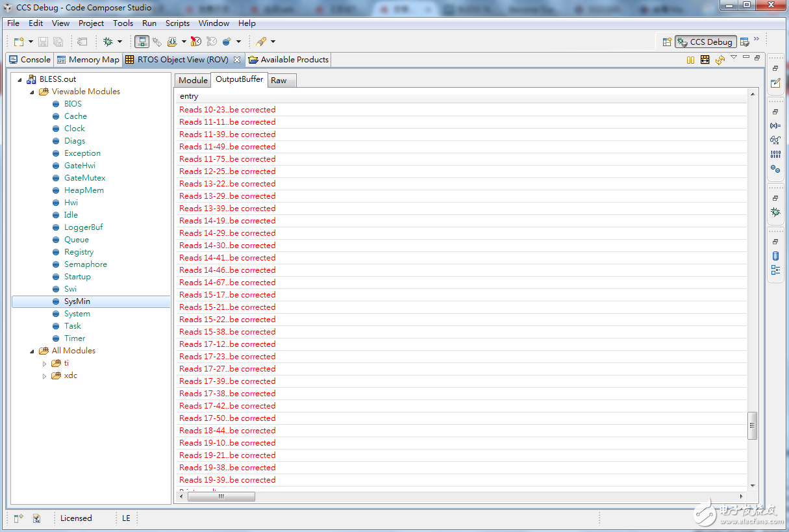The width and height of the screenshot is (789, 532).
Task: Click the blue sphere new-target icon
Action: tap(227, 42)
